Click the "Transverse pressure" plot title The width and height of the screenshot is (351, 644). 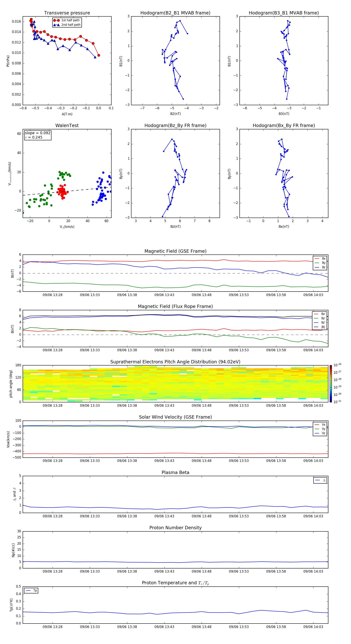[67, 13]
